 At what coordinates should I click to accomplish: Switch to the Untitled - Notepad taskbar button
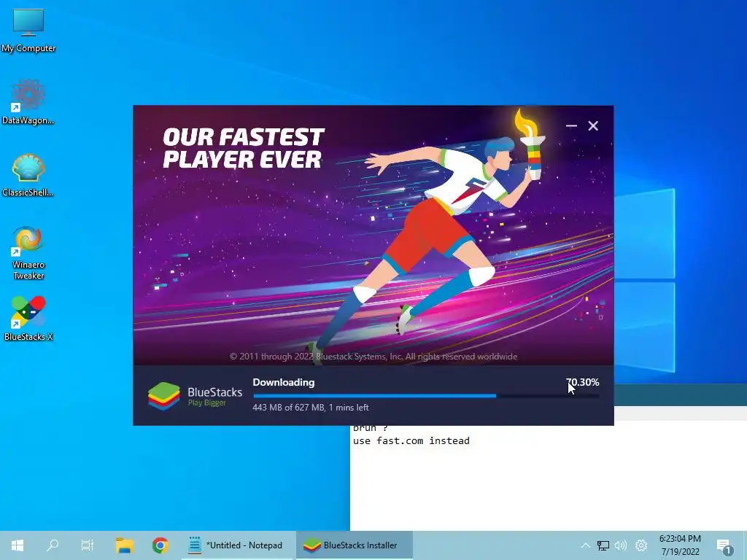pyautogui.click(x=237, y=545)
